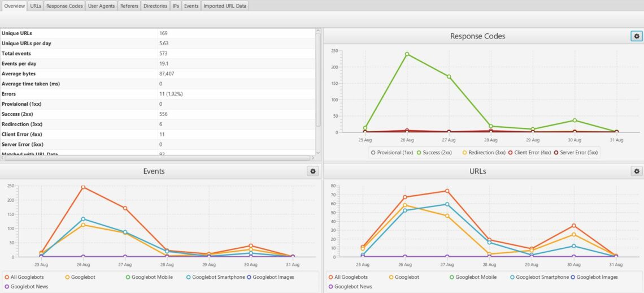The height and width of the screenshot is (293, 644).
Task: Open the User Agents tab
Action: pos(102,6)
